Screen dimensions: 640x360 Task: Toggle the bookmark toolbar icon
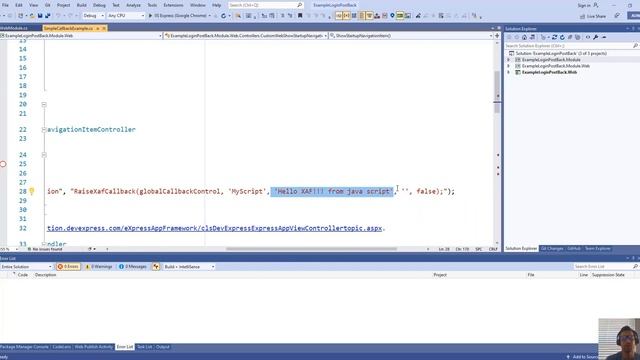[300, 16]
